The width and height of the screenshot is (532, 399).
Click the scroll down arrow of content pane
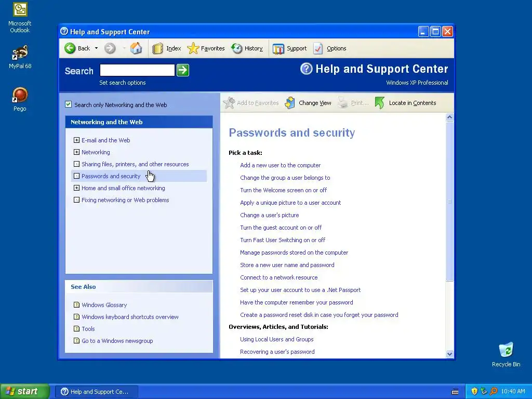449,354
